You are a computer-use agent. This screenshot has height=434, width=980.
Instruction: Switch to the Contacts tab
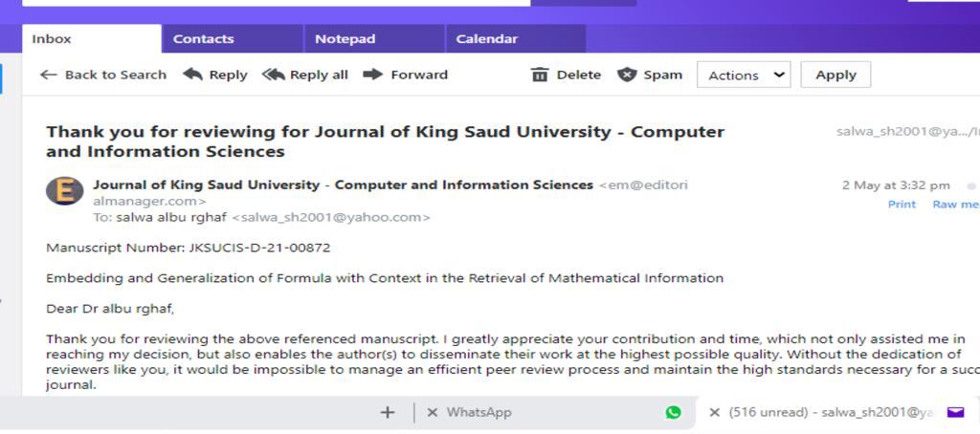[204, 39]
